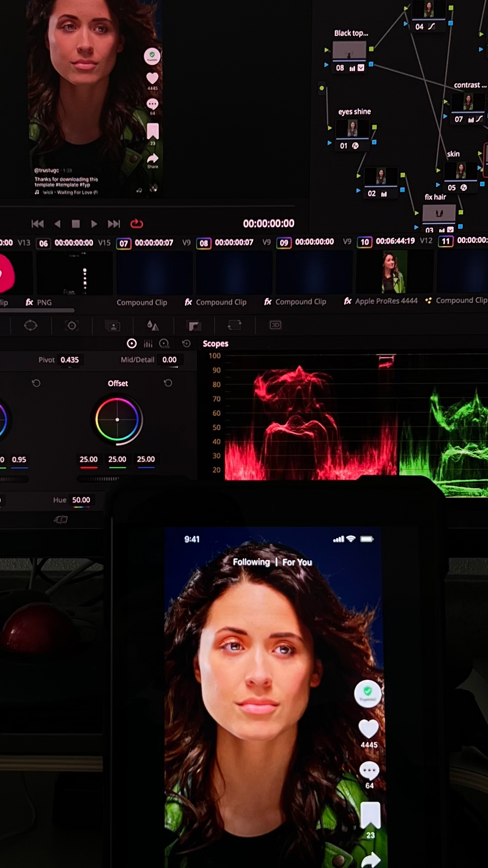Open the Magic Mask palette icon

point(113,325)
